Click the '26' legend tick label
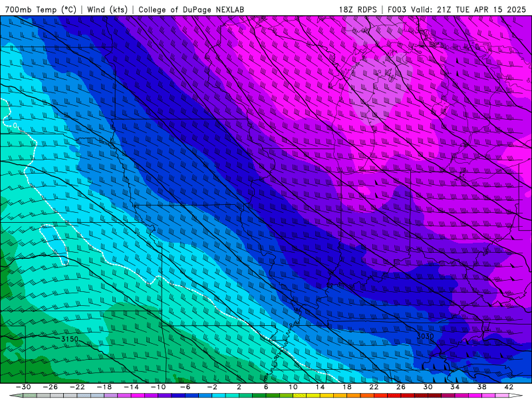The height and width of the screenshot is (399, 532). pyautogui.click(x=401, y=387)
